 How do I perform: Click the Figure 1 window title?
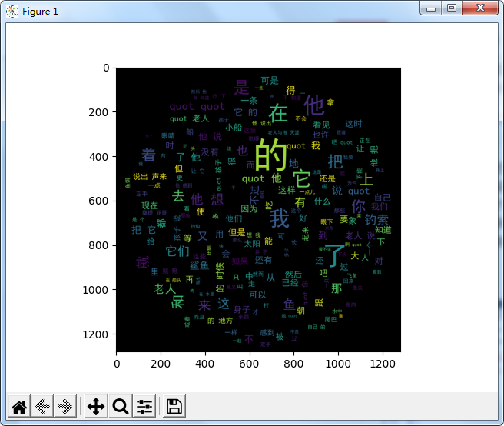point(40,12)
